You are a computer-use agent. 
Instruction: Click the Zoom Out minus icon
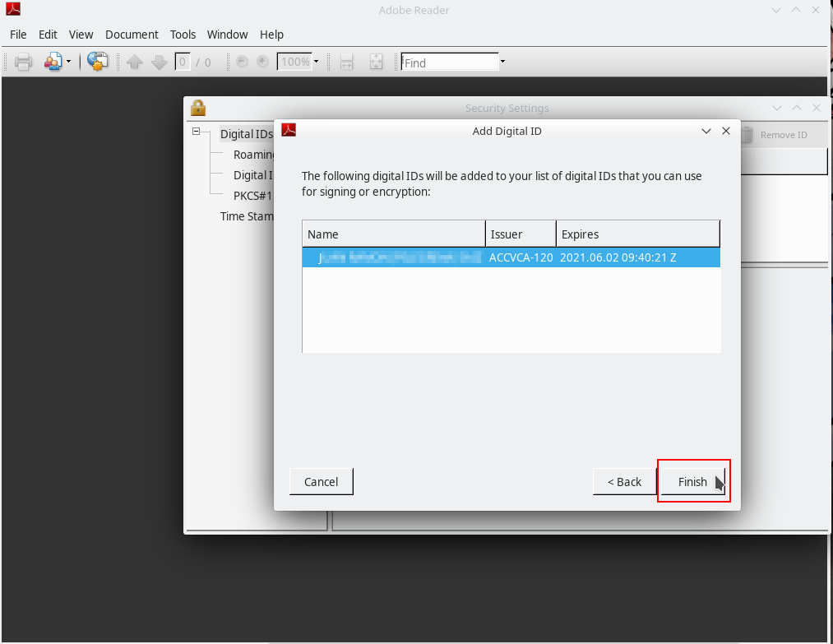point(242,62)
